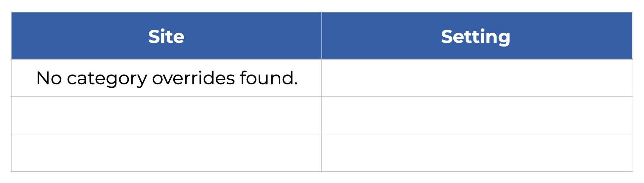Select the empty Setting cell in second row
The height and width of the screenshot is (183, 644).
[x=477, y=115]
